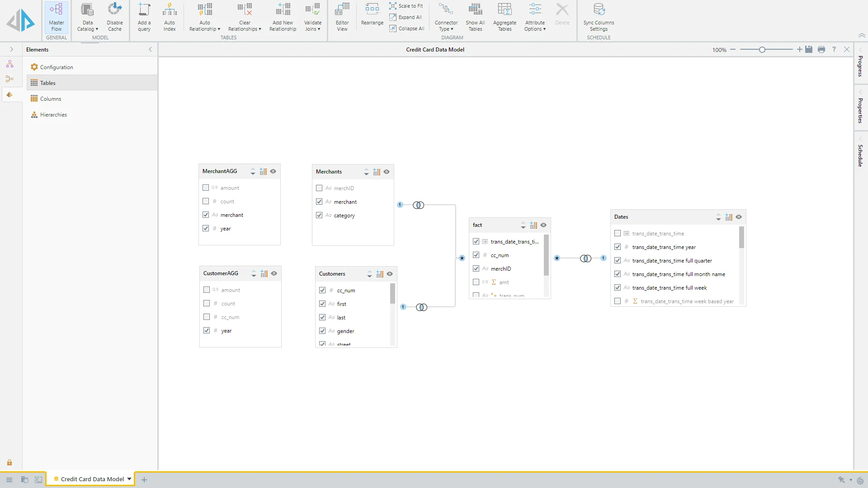Open Sync Columns Settings
The image size is (868, 488).
click(x=599, y=17)
